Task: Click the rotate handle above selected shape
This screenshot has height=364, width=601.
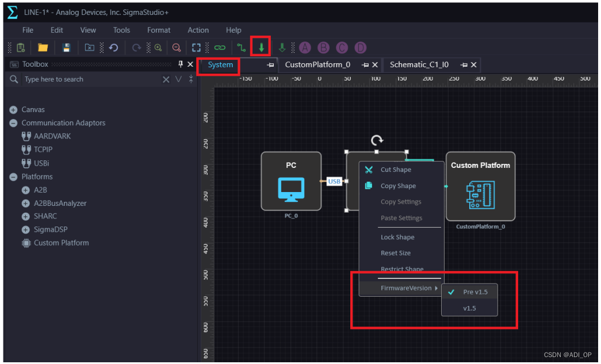Action: (377, 140)
